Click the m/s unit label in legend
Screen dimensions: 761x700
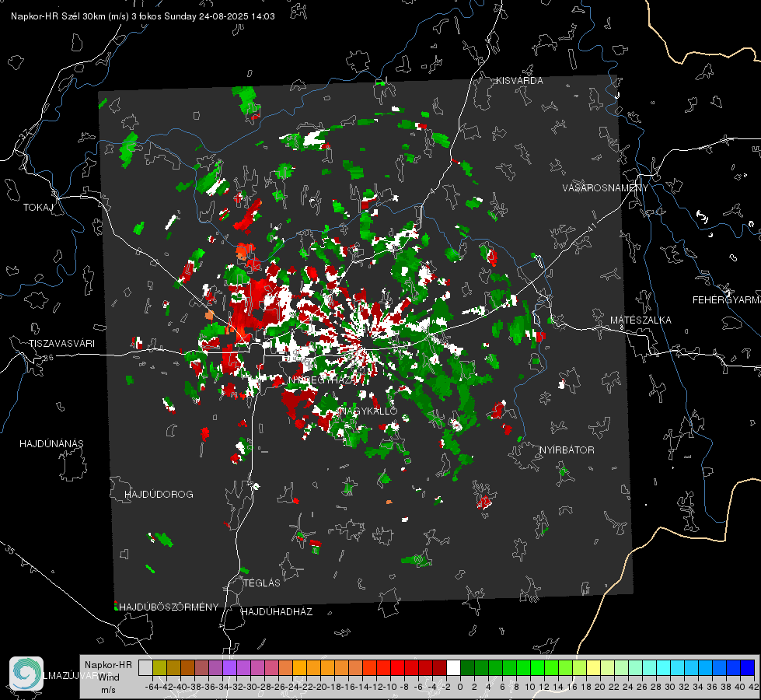(108, 690)
